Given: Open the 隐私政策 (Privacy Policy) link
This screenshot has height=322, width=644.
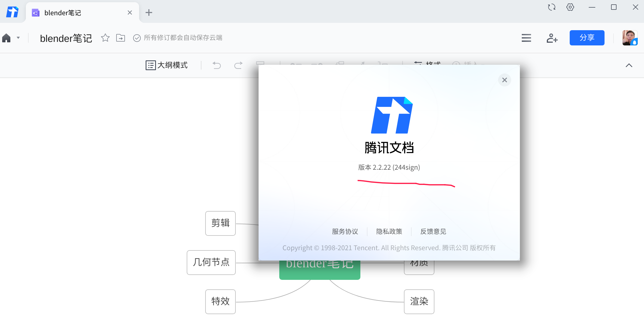Looking at the screenshot, I should click(x=389, y=231).
